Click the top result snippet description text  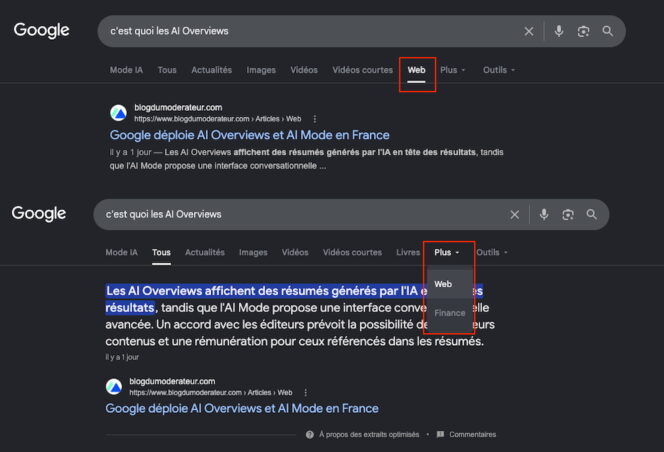(307, 159)
